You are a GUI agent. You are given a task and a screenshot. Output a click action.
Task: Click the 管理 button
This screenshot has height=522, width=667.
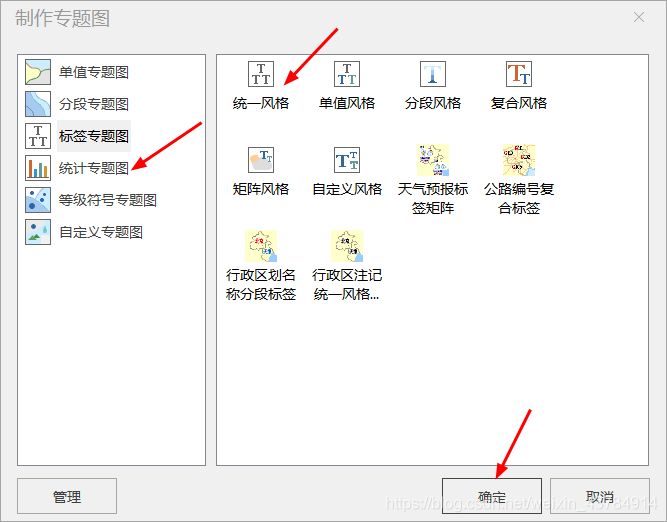(x=67, y=496)
